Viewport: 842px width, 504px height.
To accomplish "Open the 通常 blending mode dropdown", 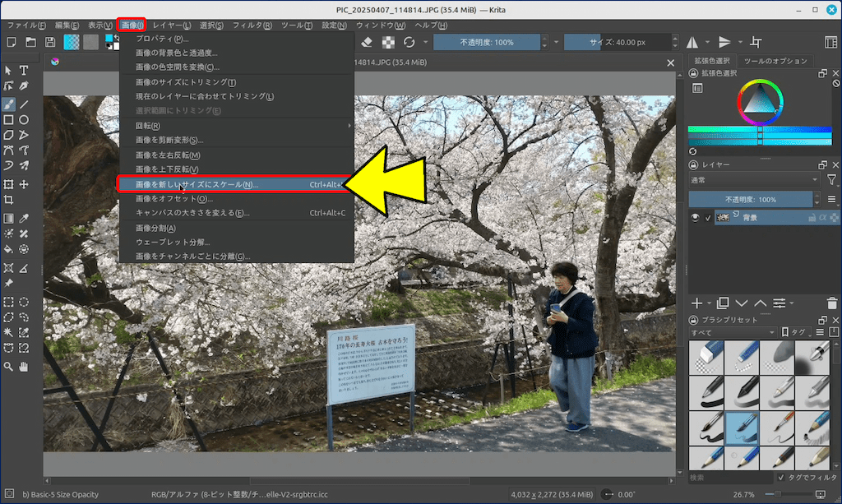I will point(753,179).
